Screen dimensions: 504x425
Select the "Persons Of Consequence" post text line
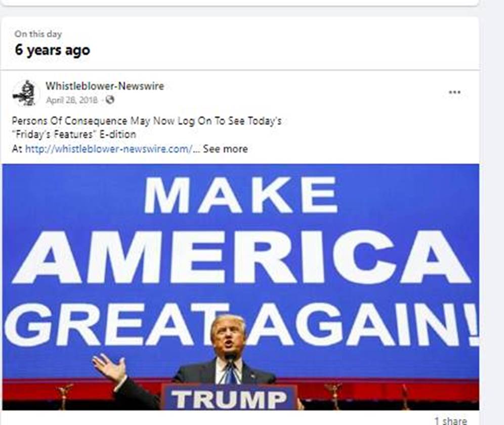click(147, 121)
